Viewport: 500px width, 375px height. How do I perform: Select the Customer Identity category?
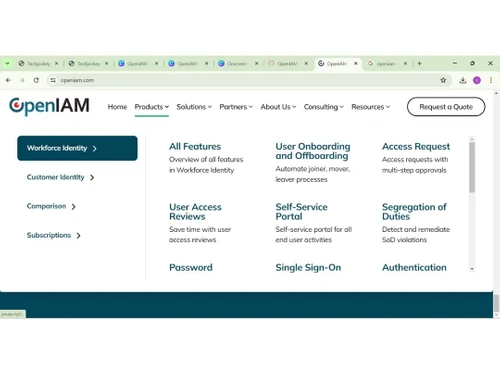[x=61, y=177]
